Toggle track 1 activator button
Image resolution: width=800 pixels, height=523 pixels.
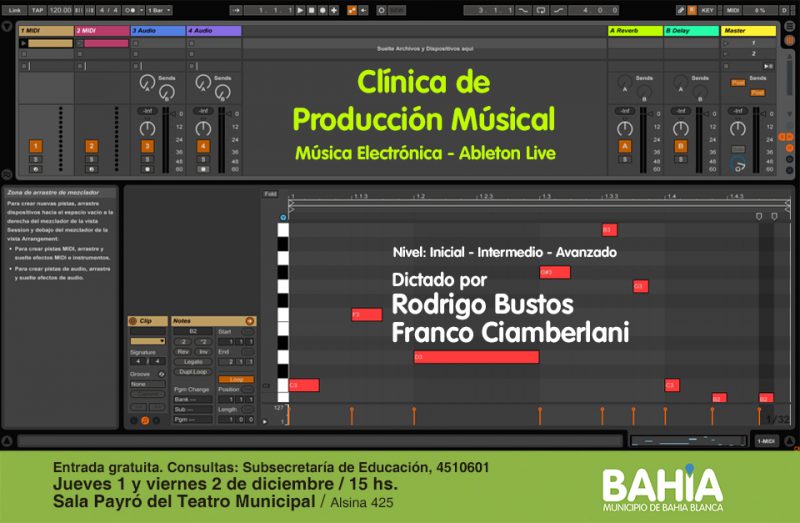click(x=35, y=146)
